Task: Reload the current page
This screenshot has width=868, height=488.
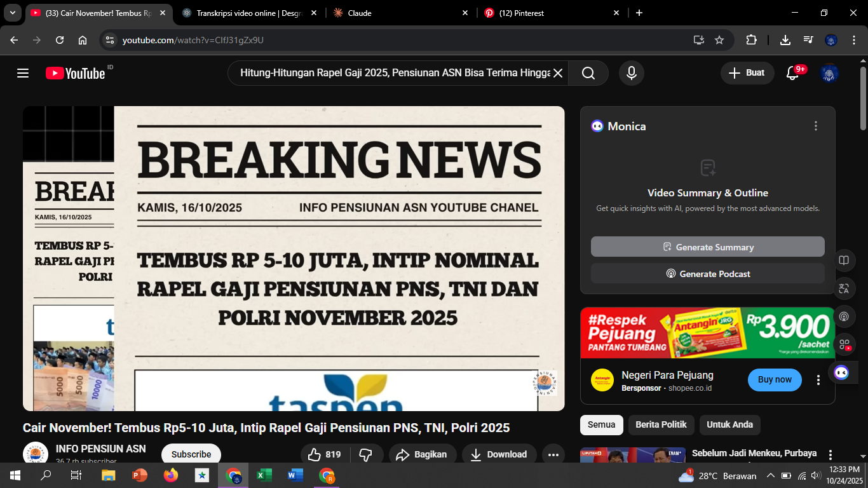Action: [x=60, y=40]
